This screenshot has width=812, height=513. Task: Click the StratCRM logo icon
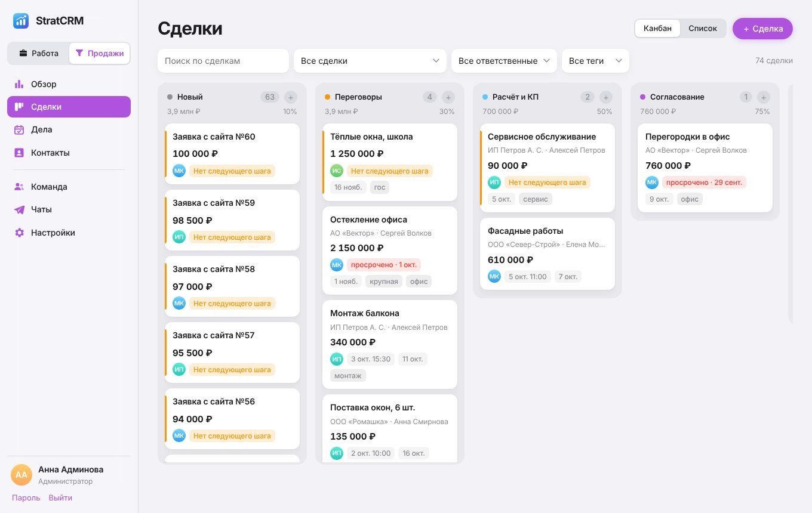[x=21, y=21]
